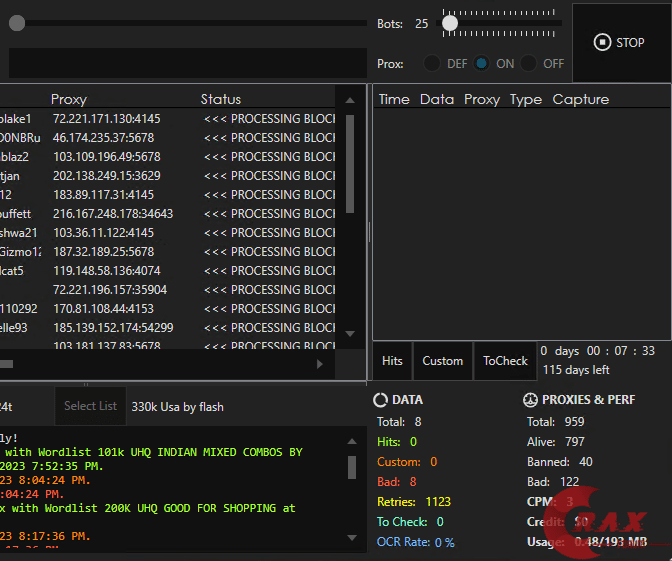The width and height of the screenshot is (672, 561).
Task: Open the Custom tab
Action: coord(443,361)
